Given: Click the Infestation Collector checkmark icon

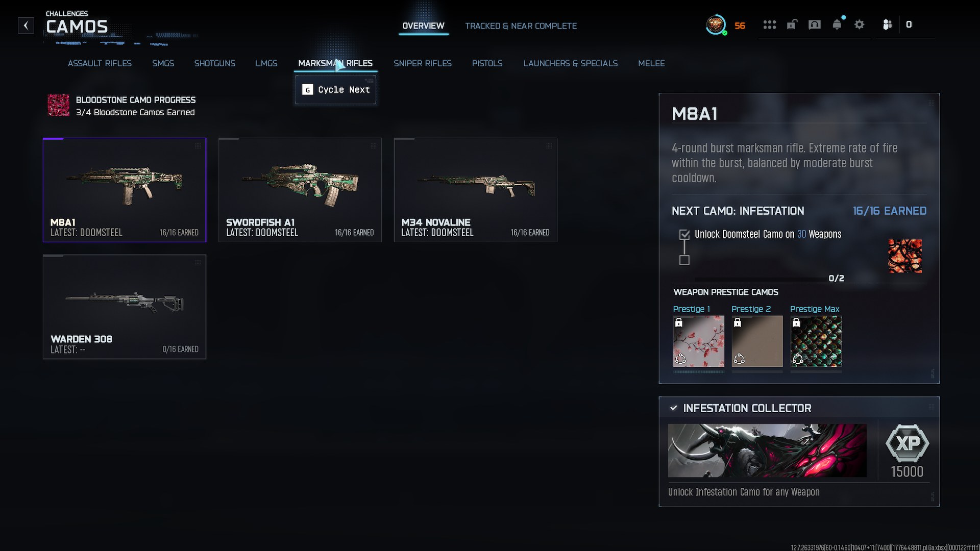Looking at the screenshot, I should (x=674, y=408).
